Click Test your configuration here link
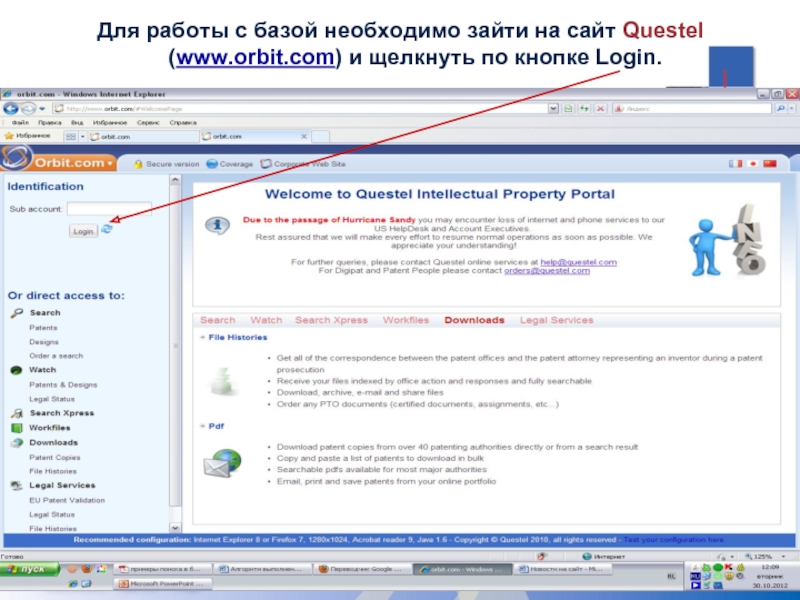Viewport: 800px width, 600px height. pos(673,540)
